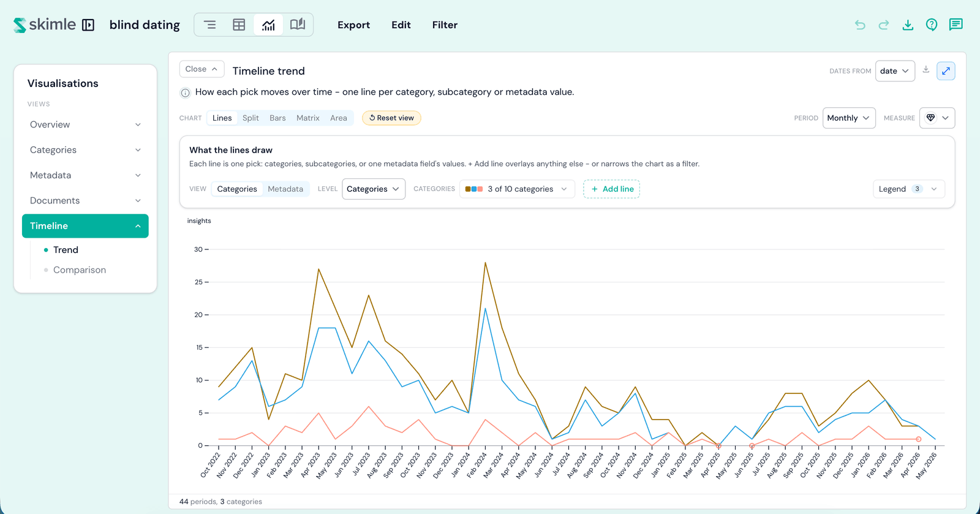The height and width of the screenshot is (514, 980).
Task: Switch chart type to Matrix
Action: click(308, 118)
